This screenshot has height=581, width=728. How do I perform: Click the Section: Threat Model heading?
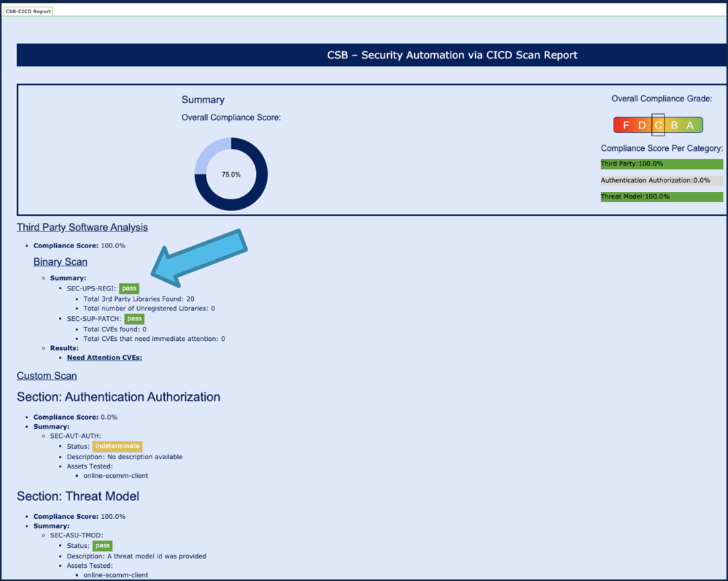click(x=78, y=496)
